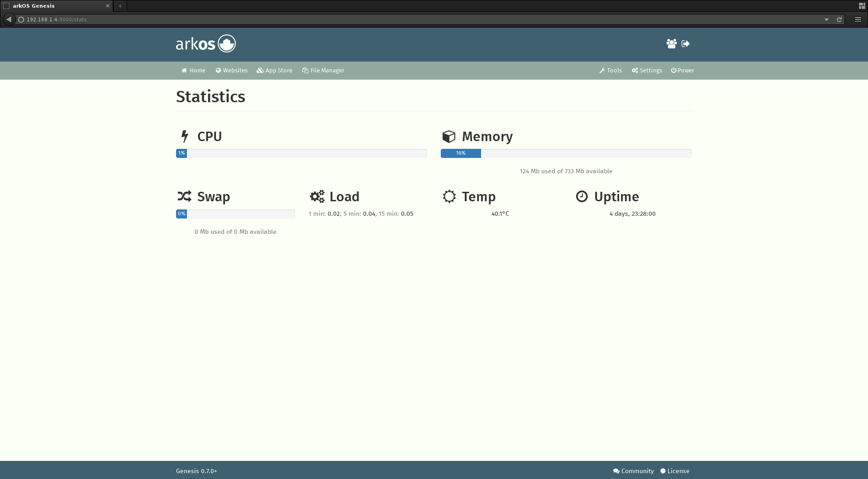Viewport: 868px width, 479px height.
Task: Click the Uptime clock icon
Action: point(582,196)
